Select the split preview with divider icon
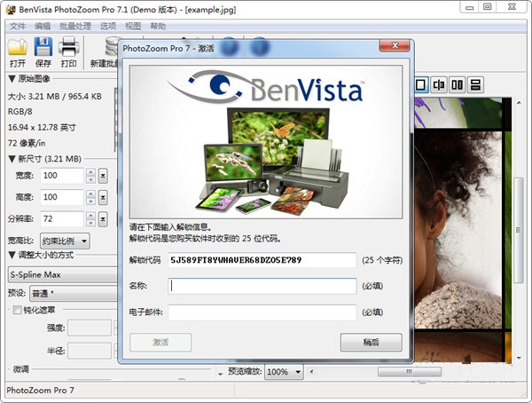Image resolution: width=532 pixels, height=403 pixels. point(439,84)
